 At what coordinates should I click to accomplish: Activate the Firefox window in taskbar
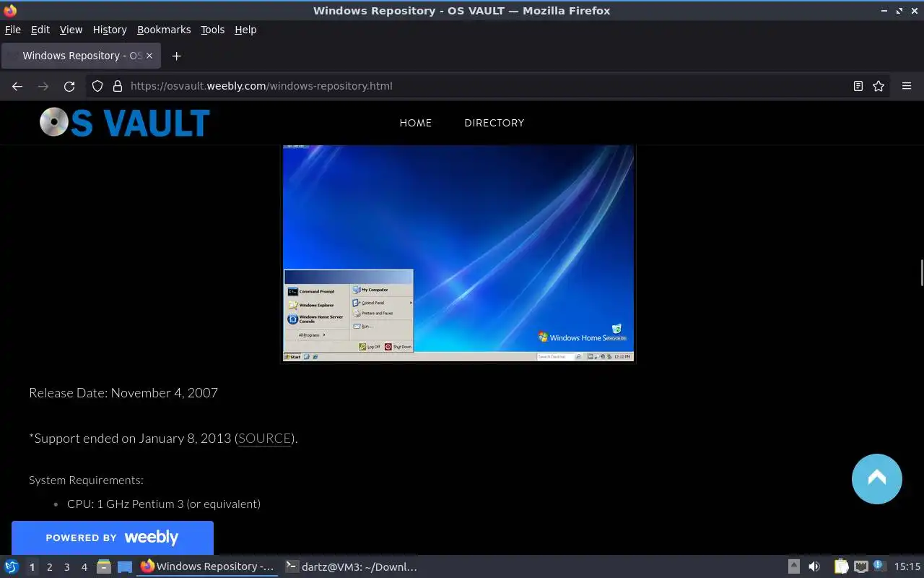pyautogui.click(x=207, y=566)
